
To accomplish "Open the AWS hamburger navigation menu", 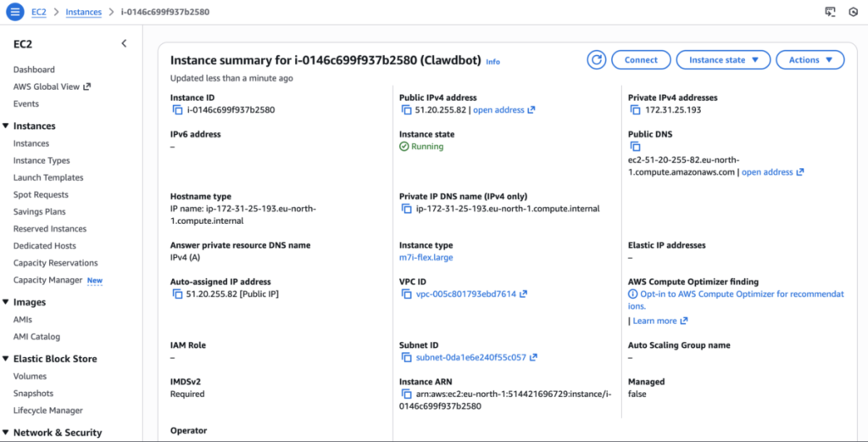I will pyautogui.click(x=15, y=12).
